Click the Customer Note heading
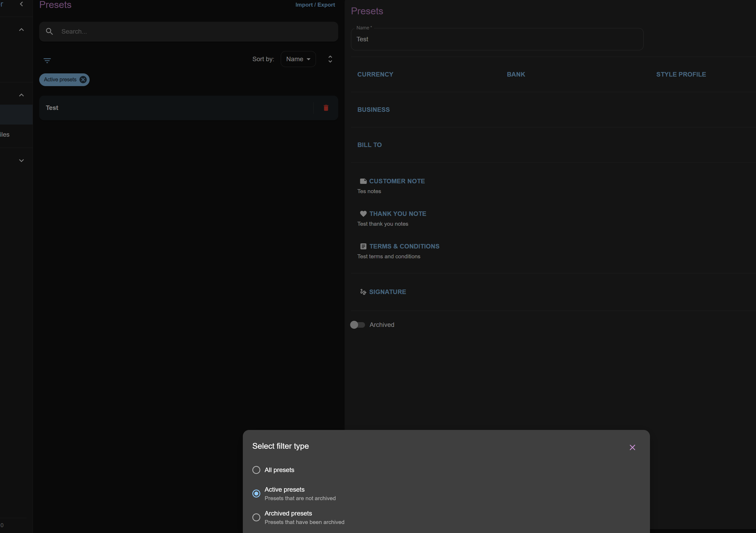This screenshot has height=533, width=756. tap(397, 181)
